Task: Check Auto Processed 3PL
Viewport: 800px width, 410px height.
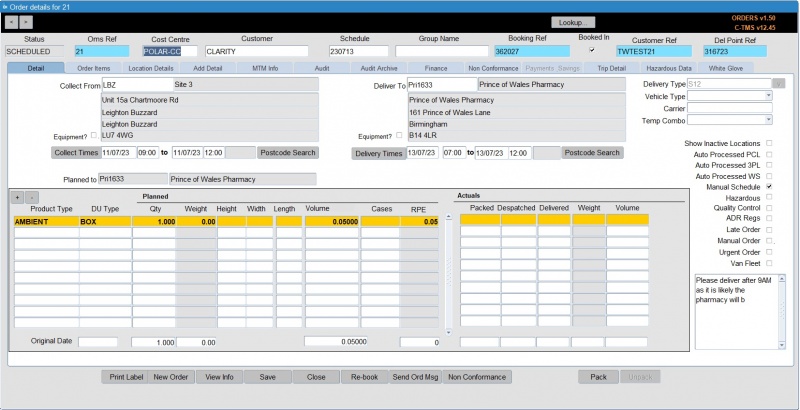Action: (769, 165)
